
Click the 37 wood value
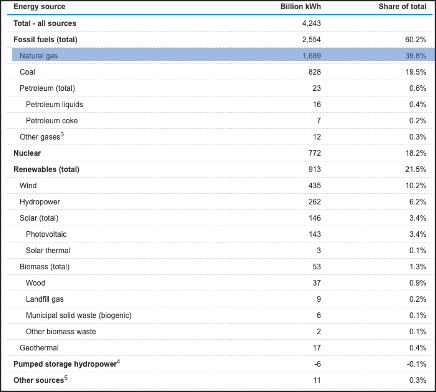tap(317, 283)
